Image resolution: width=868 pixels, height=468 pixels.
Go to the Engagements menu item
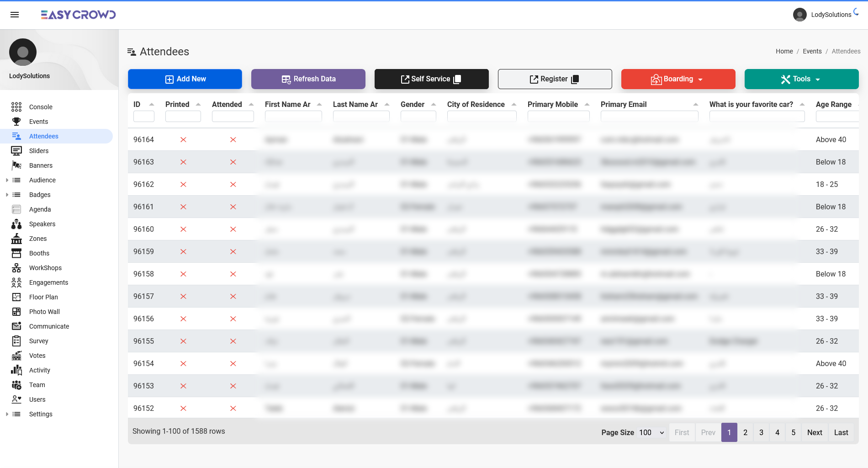(x=48, y=282)
